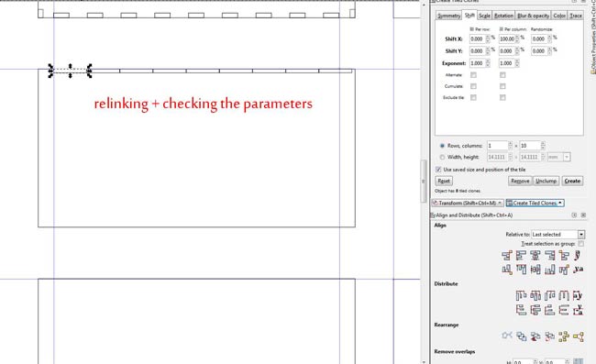Open the Create Tiled Clones tab's dropdown arrow

click(560, 203)
